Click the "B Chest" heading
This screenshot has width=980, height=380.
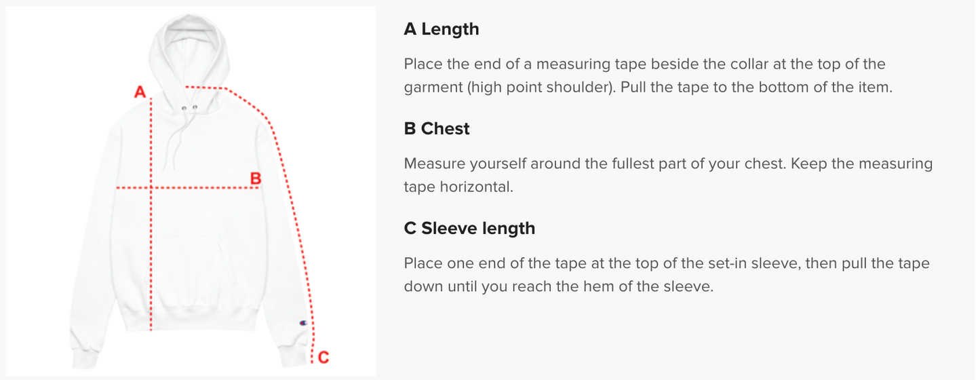pyautogui.click(x=437, y=128)
